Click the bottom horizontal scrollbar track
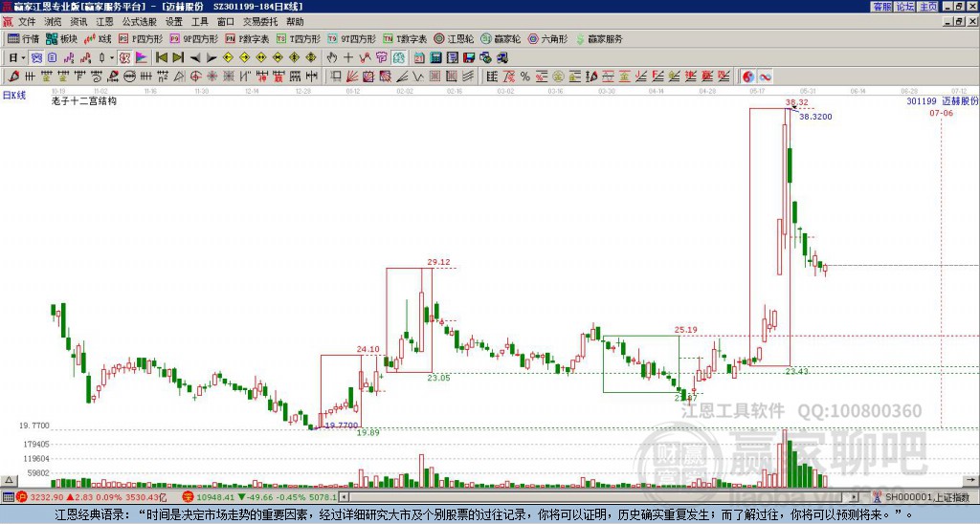Screen dimensions: 980x524 600,497
